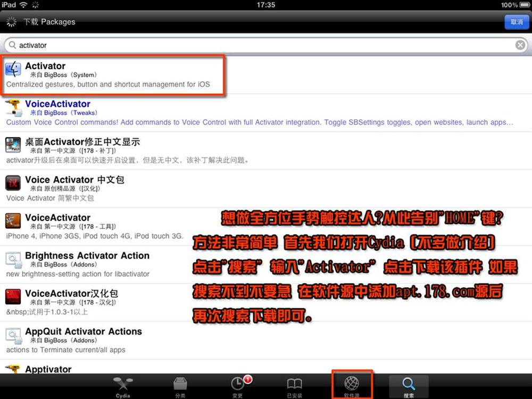Tap the VoiceActivator drill icon from BigBoss Tweaks

(13, 107)
